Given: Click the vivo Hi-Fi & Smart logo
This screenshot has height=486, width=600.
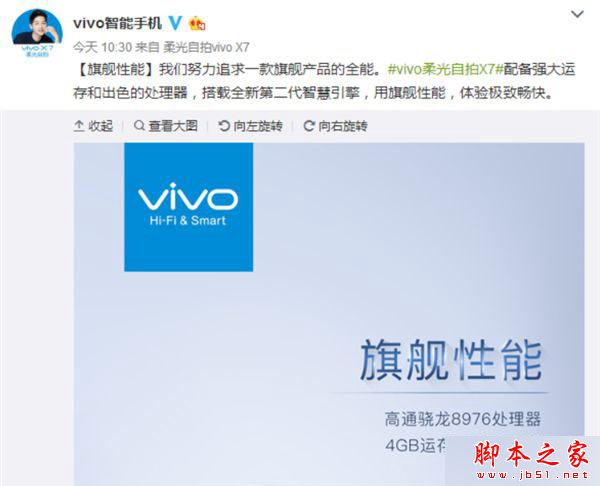Looking at the screenshot, I should coord(189,207).
